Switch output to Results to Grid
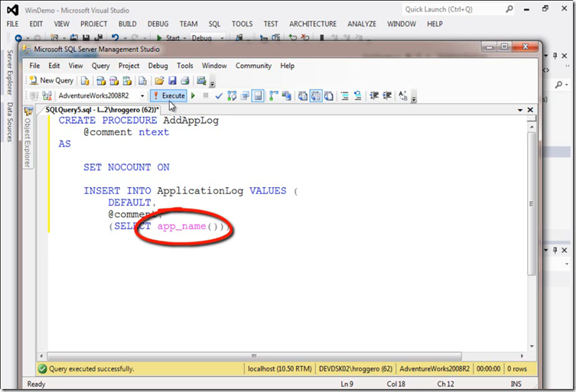The width and height of the screenshot is (576, 392). pyautogui.click(x=316, y=96)
